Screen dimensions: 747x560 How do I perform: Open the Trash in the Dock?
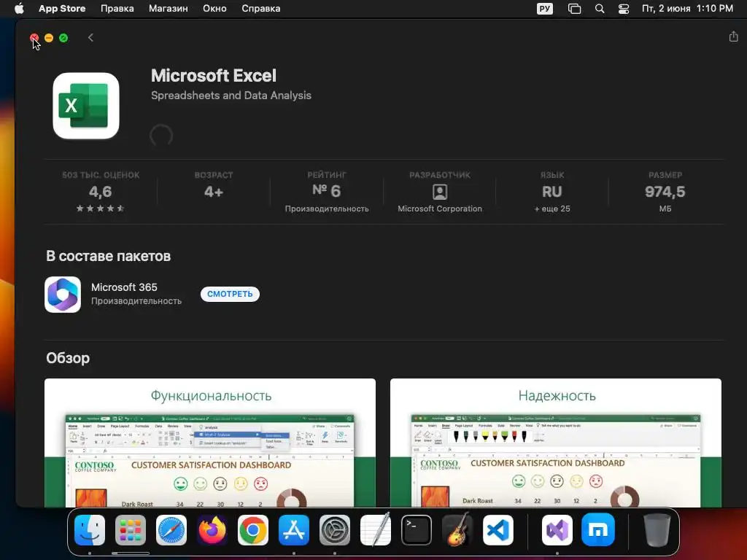pyautogui.click(x=657, y=529)
